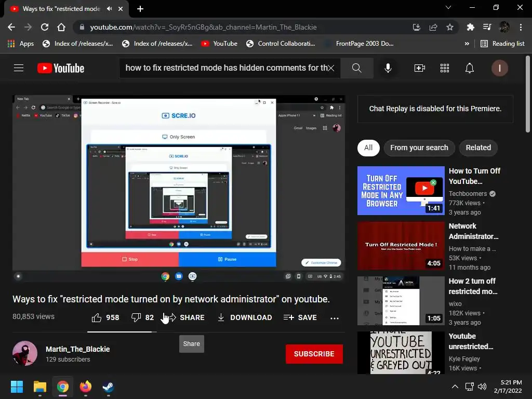Bookmark this page with the star icon
The height and width of the screenshot is (399, 532).
pyautogui.click(x=449, y=27)
